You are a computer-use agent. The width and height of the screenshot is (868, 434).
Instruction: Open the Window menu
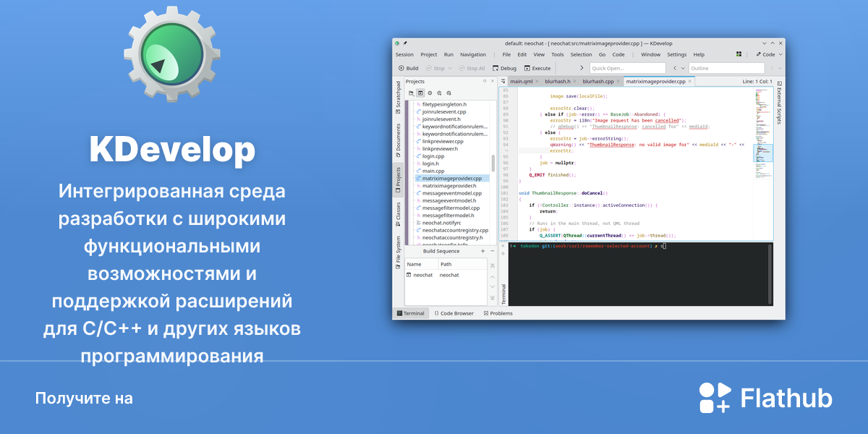[x=650, y=54]
